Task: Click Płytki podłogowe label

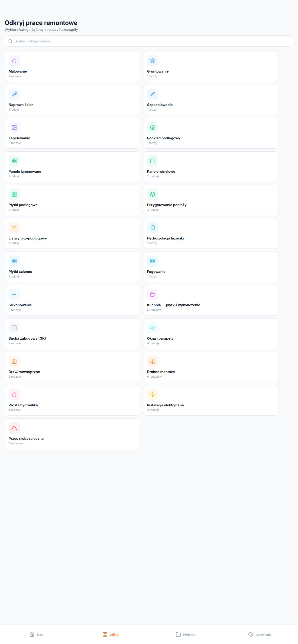Action: (23, 205)
